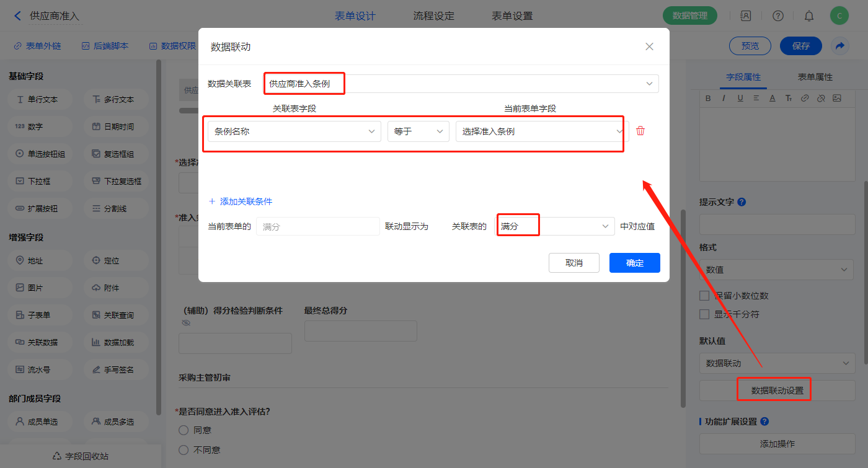Screen dimensions: 868x468
Task: Expand the 等于 operator dropdown
Action: tap(418, 131)
